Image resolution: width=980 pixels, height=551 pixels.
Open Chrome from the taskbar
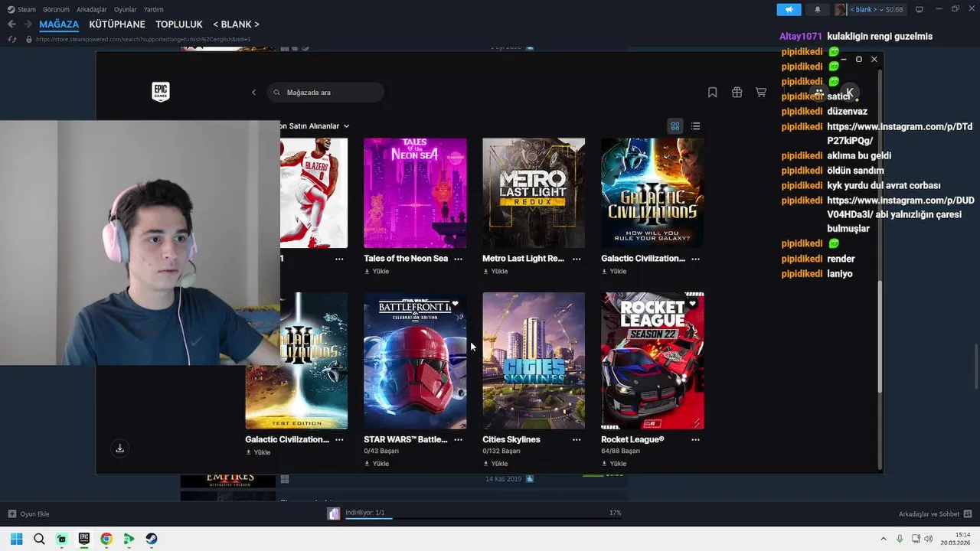106,539
